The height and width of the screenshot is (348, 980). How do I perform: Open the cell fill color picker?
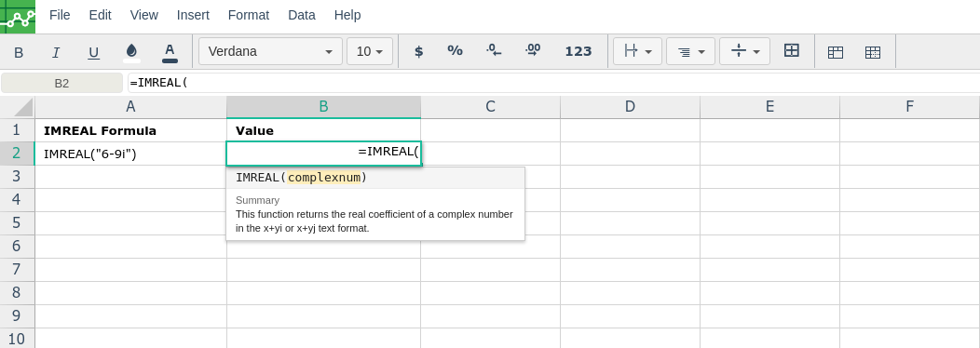(x=132, y=52)
